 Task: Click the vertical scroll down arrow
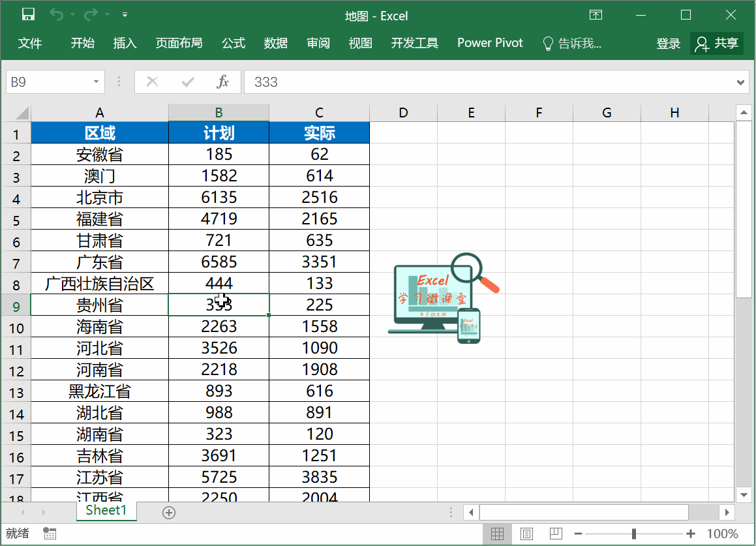[744, 495]
